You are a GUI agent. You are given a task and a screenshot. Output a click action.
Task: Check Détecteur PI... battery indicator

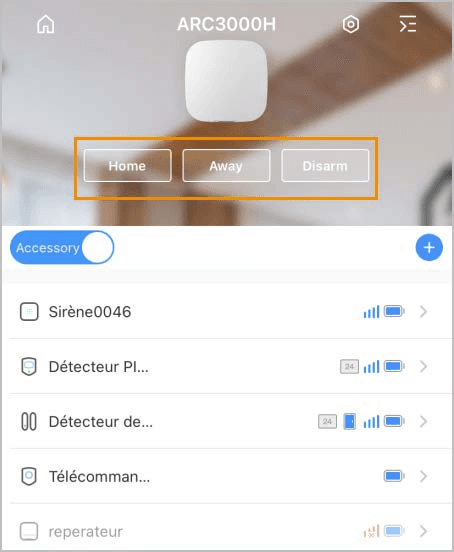tap(394, 366)
